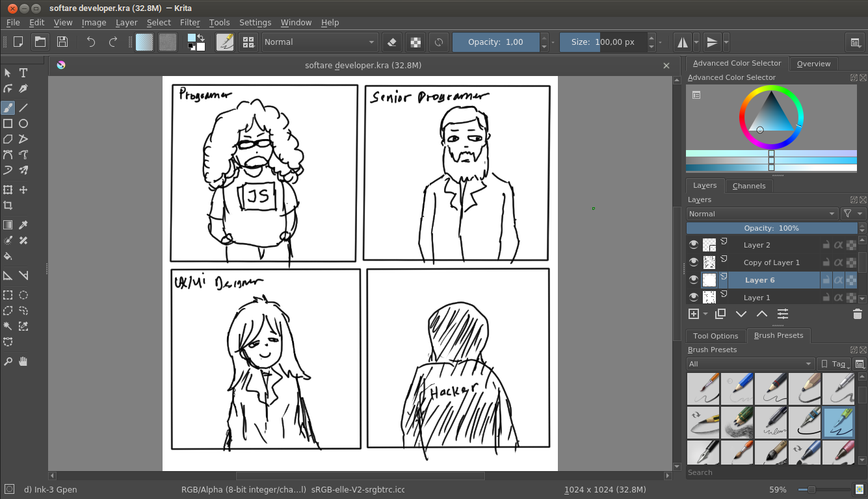868x499 pixels.
Task: Open the Filter menu
Action: click(x=190, y=22)
